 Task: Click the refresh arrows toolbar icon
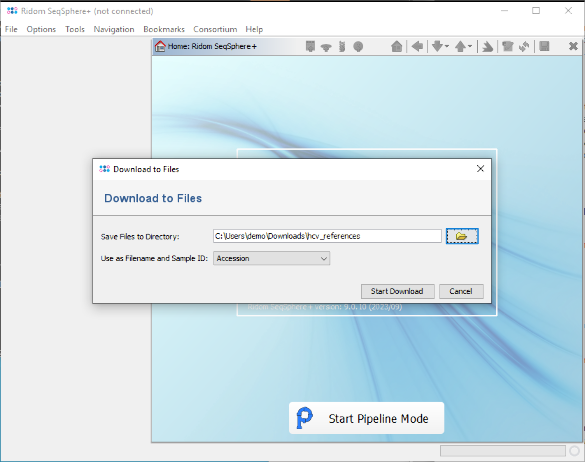[524, 46]
